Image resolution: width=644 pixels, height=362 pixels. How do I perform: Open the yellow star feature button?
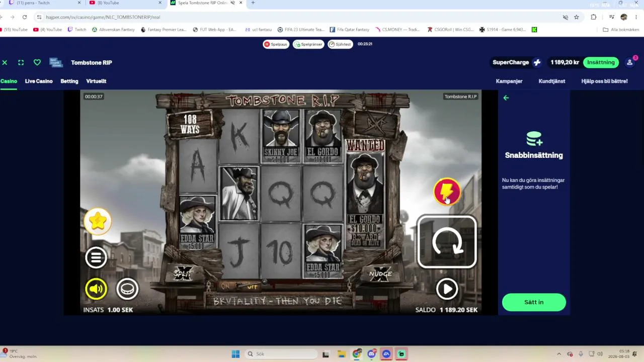[x=98, y=221]
